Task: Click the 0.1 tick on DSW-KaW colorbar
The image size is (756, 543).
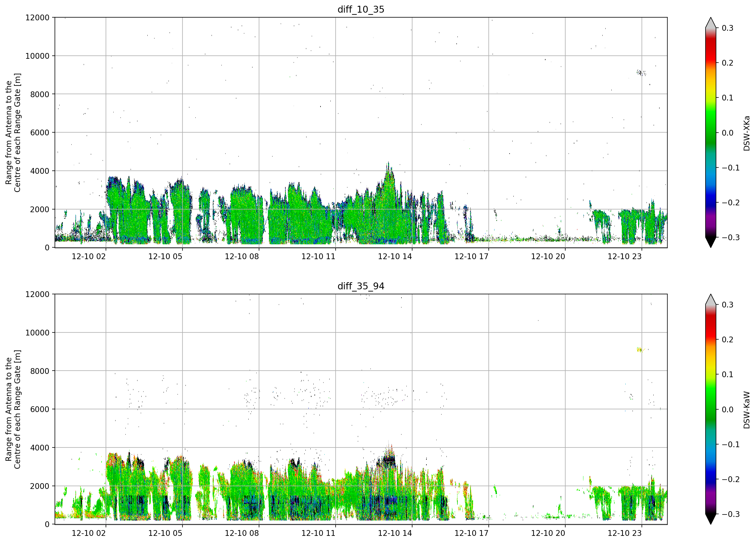Action: pos(727,374)
